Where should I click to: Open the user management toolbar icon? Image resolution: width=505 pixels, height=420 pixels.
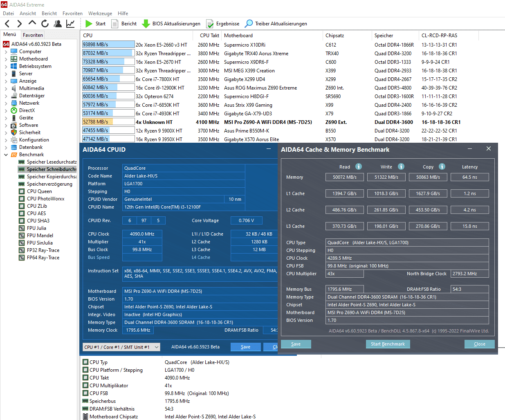58,24
